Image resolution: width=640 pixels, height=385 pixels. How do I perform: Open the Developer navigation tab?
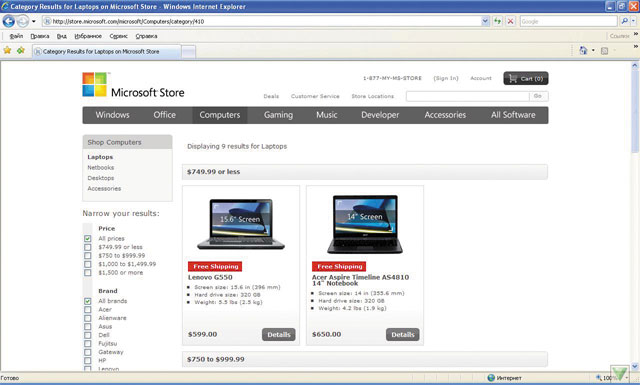380,115
